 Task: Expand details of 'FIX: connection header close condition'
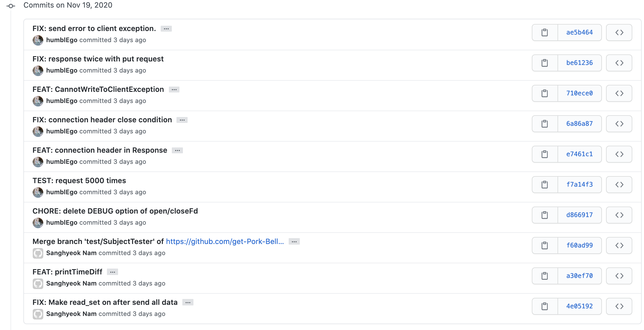pos(182,120)
